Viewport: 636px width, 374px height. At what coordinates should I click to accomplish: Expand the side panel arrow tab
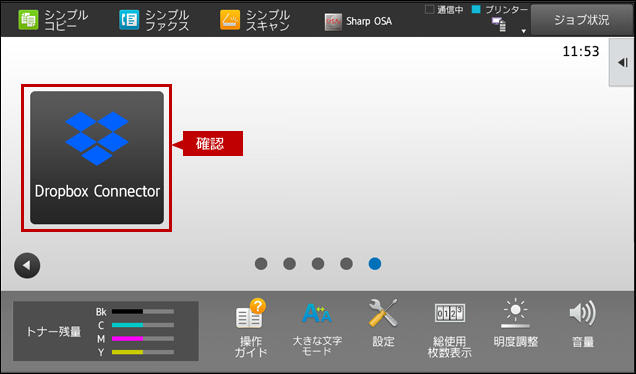point(622,62)
